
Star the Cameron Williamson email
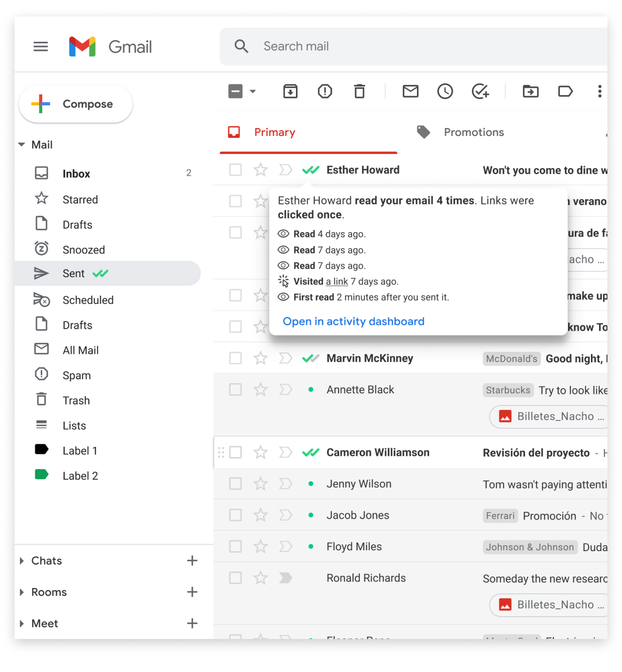coord(260,453)
